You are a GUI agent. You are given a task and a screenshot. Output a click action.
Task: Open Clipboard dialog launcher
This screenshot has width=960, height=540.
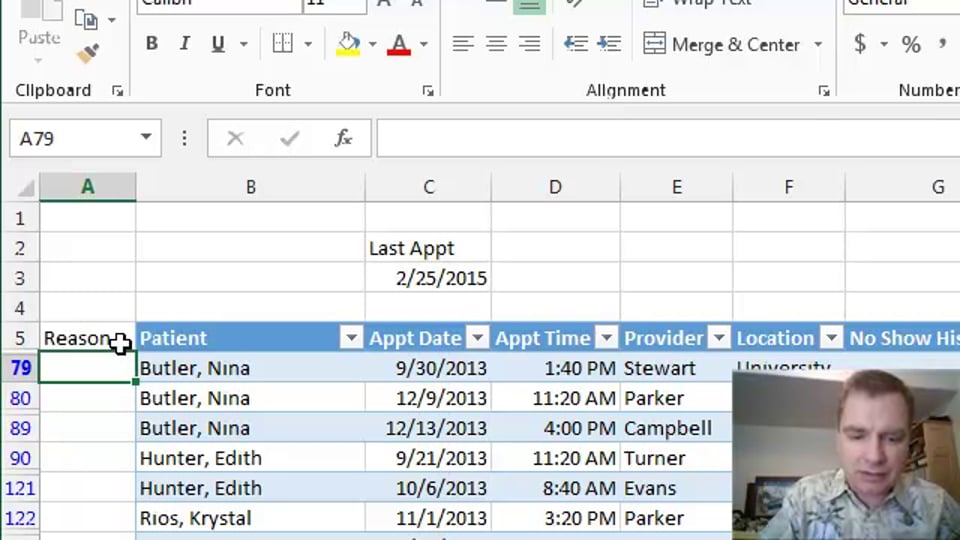[x=118, y=91]
